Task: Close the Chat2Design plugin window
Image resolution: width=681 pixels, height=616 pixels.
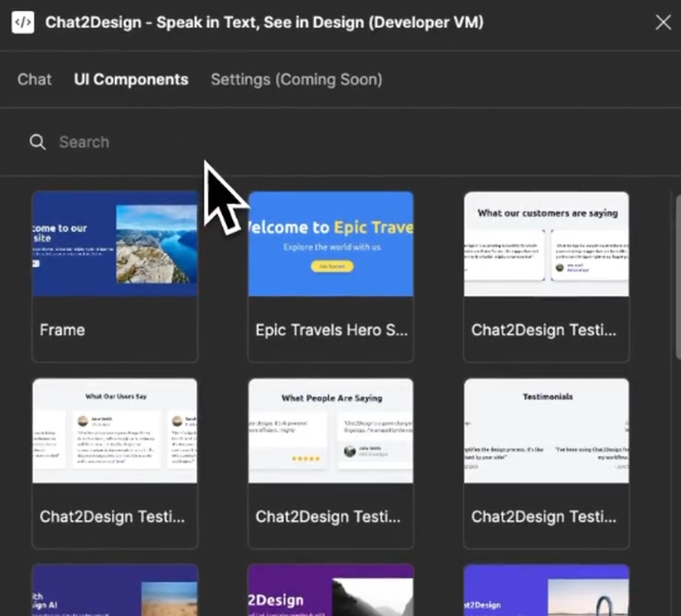Action: (x=663, y=22)
